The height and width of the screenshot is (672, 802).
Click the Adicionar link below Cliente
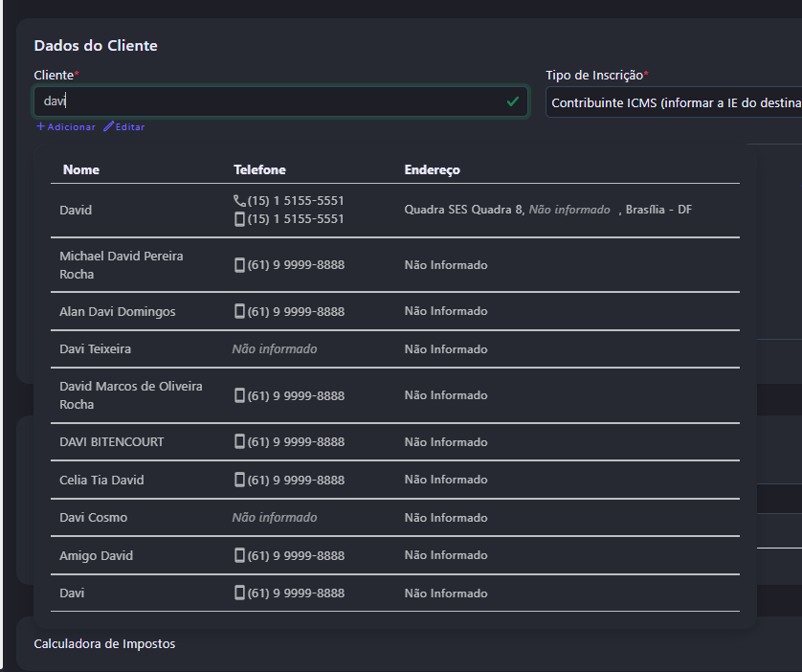pyautogui.click(x=66, y=126)
